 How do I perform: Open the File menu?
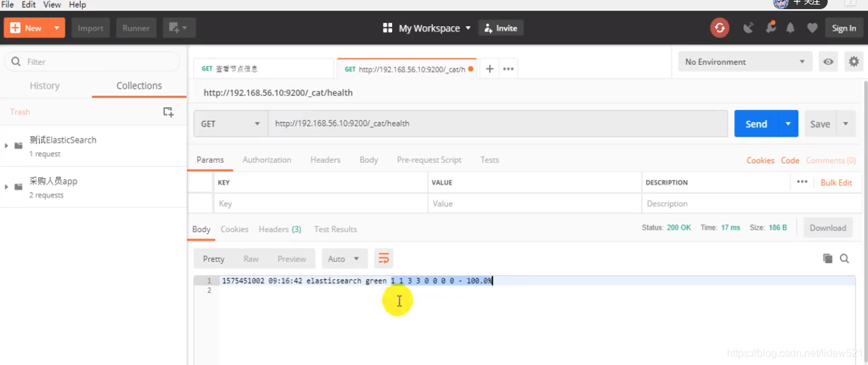(x=8, y=5)
